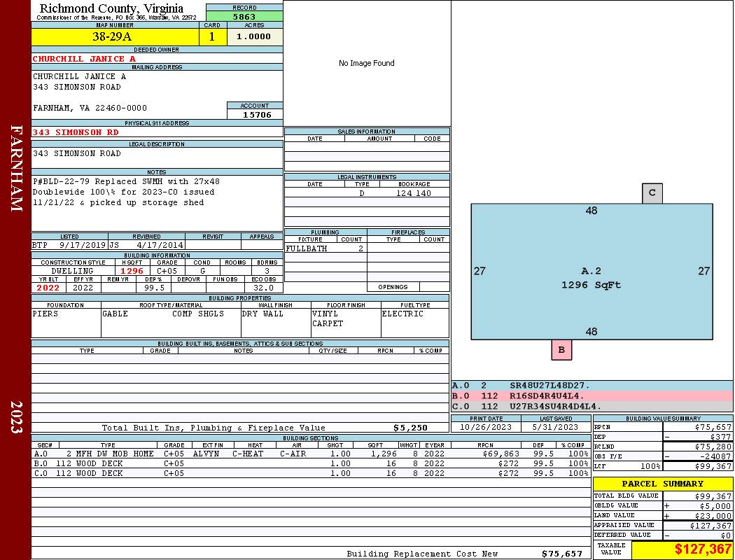Viewport: 735px width, 560px height.
Task: Click the reviewed date 4/17/2014
Action: click(x=160, y=245)
